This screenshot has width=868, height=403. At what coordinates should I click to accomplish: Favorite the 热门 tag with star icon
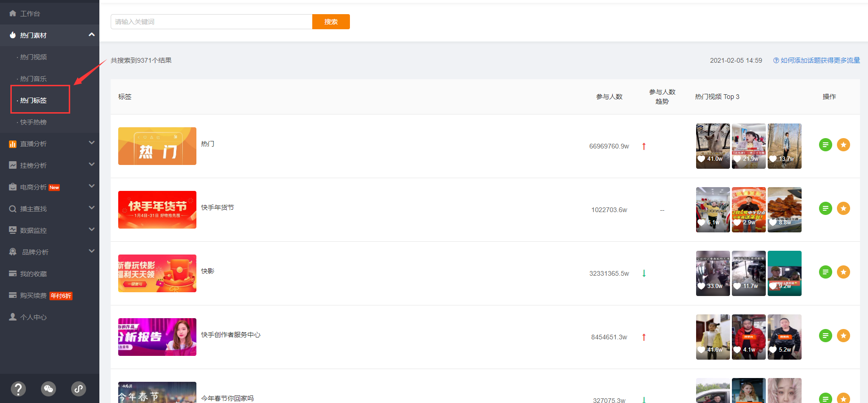point(844,145)
